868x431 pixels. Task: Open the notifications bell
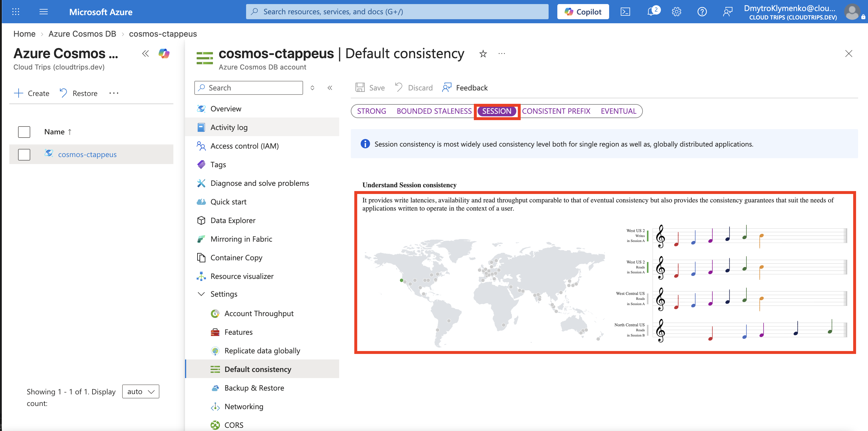pyautogui.click(x=651, y=12)
